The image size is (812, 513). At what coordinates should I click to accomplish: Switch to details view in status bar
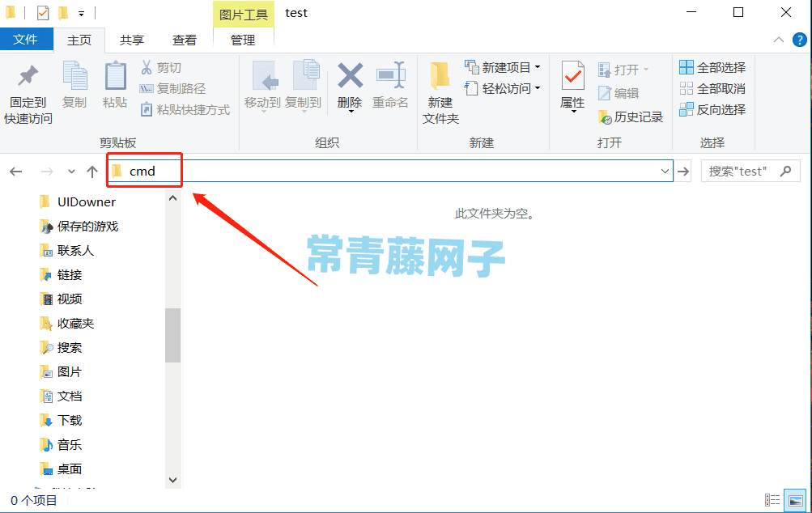(772, 500)
